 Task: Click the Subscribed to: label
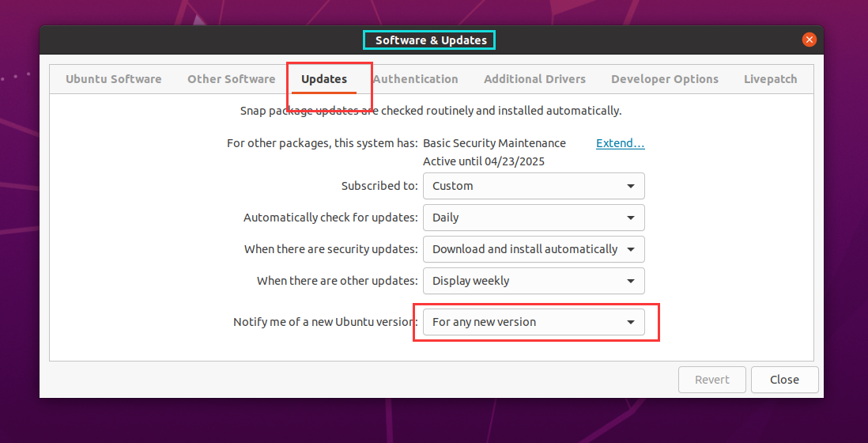coord(379,186)
